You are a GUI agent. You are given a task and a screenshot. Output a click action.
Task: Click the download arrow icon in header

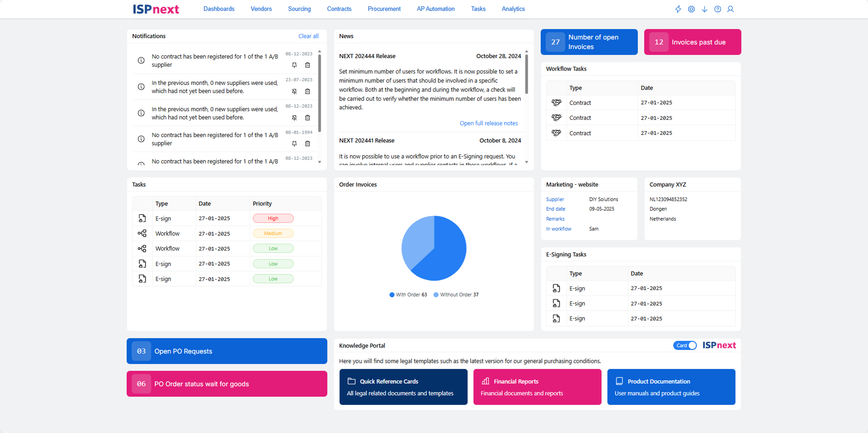[x=704, y=9]
